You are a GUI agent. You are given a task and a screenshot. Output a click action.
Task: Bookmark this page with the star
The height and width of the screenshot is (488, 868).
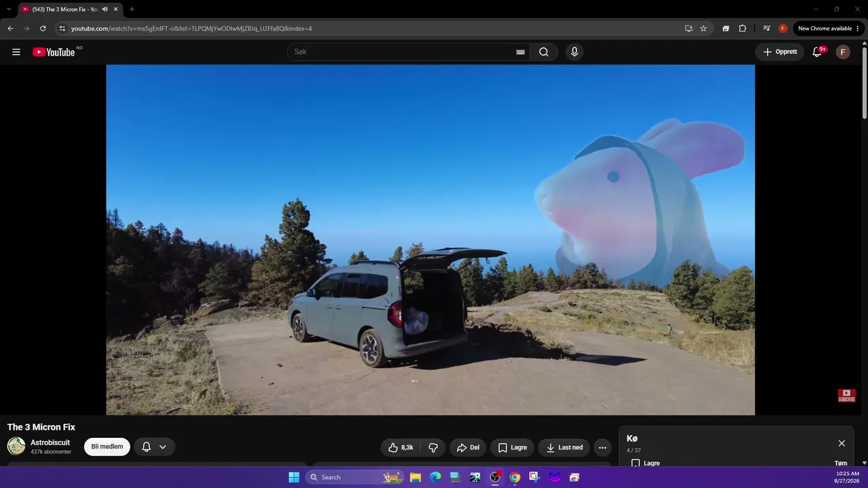pyautogui.click(x=704, y=28)
